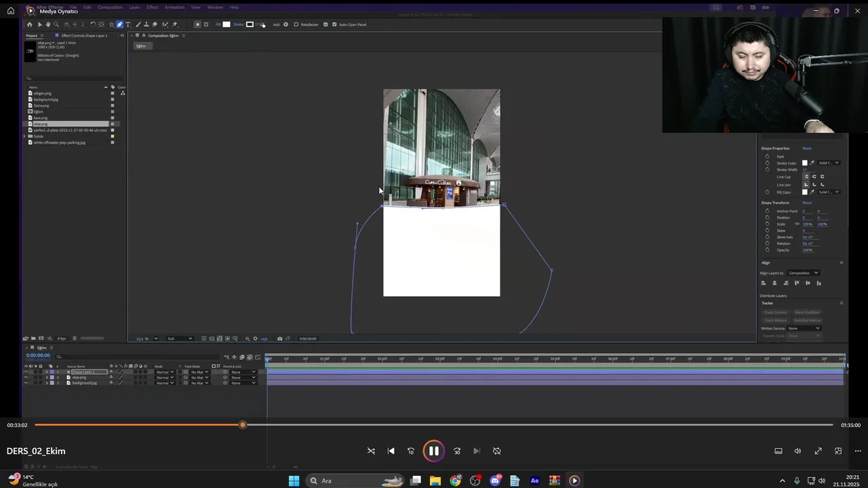Open the Effect menu
868x488 pixels.
coord(153,7)
